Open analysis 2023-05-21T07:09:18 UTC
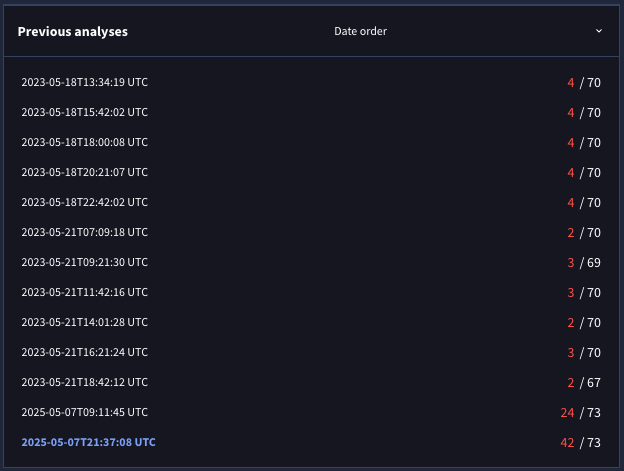This screenshot has height=471, width=624. click(x=84, y=232)
